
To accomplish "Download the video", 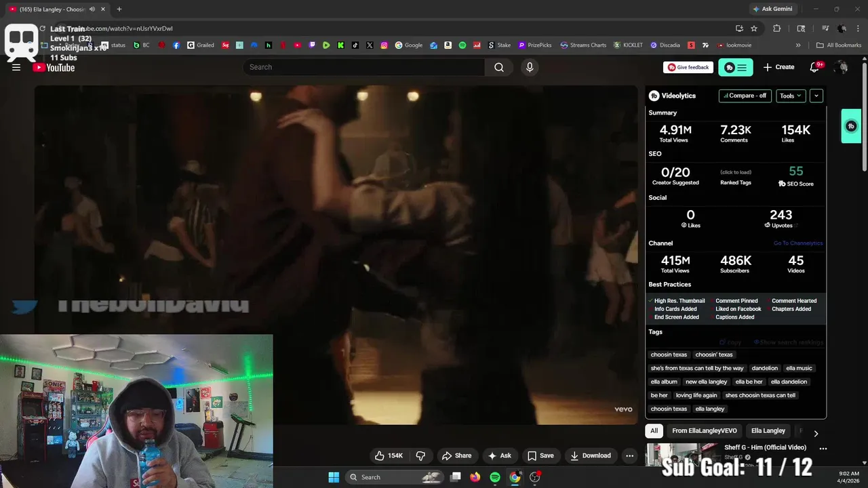I will 591,455.
